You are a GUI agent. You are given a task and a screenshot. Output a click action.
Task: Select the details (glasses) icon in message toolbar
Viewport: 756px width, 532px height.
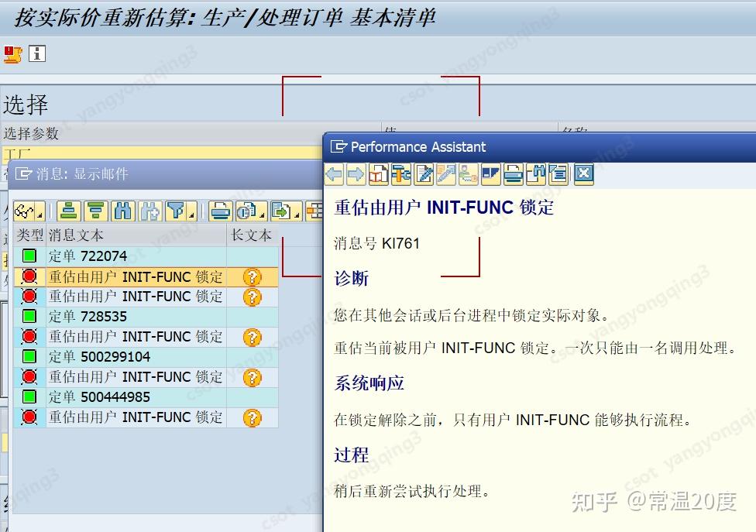coord(23,210)
